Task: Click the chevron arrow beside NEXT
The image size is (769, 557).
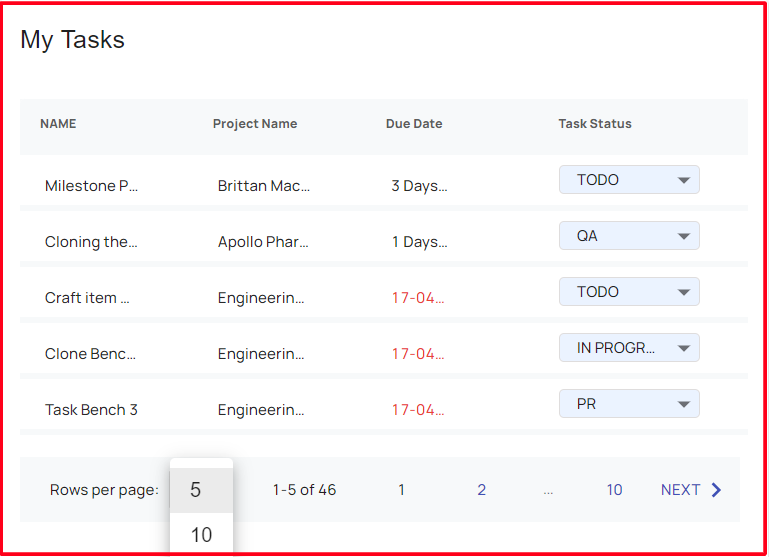Action: pyautogui.click(x=717, y=489)
